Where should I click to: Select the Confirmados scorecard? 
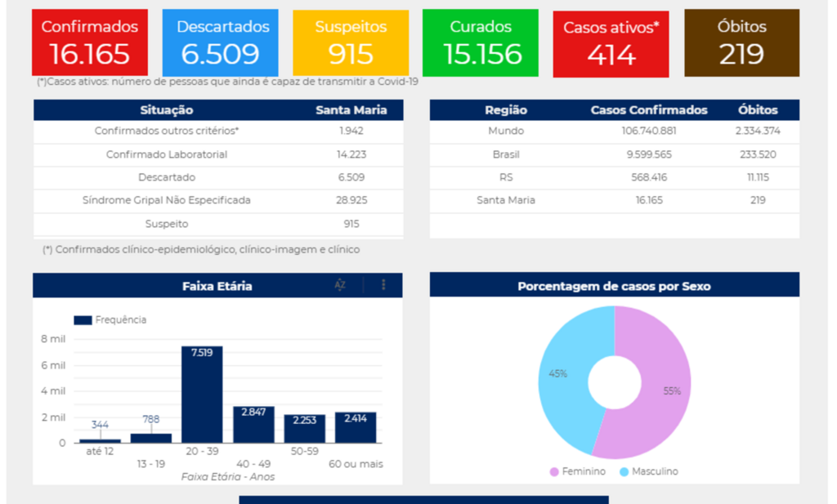(x=90, y=42)
